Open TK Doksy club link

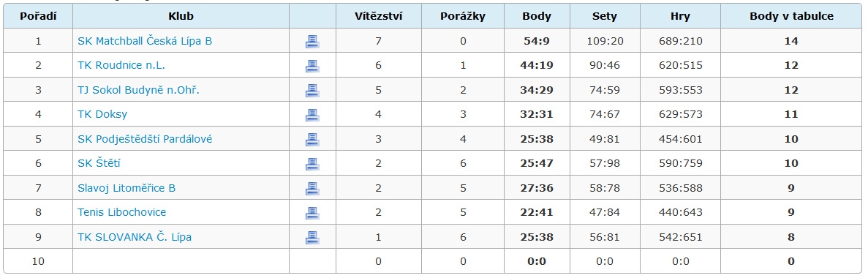click(x=102, y=115)
